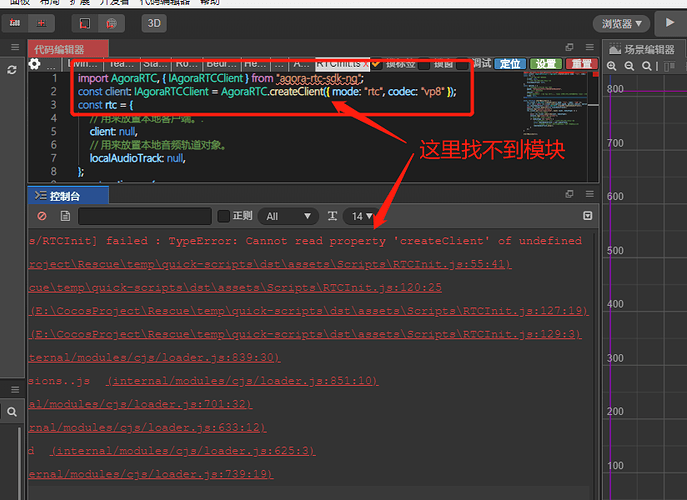Click the alignment icon in scene editor toolbar
This screenshot has width=687, height=500.
tap(669, 66)
